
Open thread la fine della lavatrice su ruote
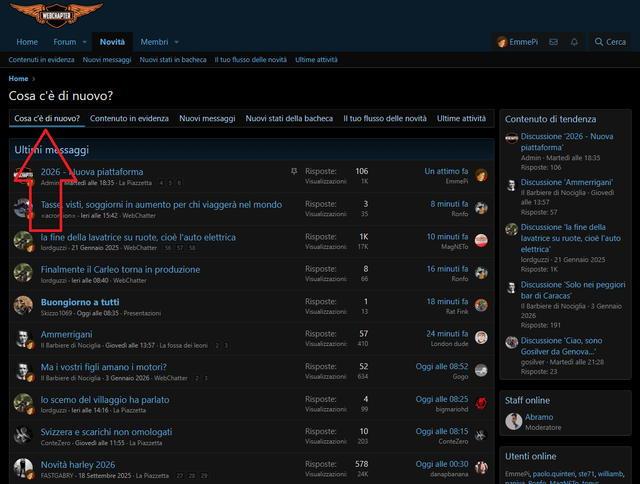[x=138, y=237]
